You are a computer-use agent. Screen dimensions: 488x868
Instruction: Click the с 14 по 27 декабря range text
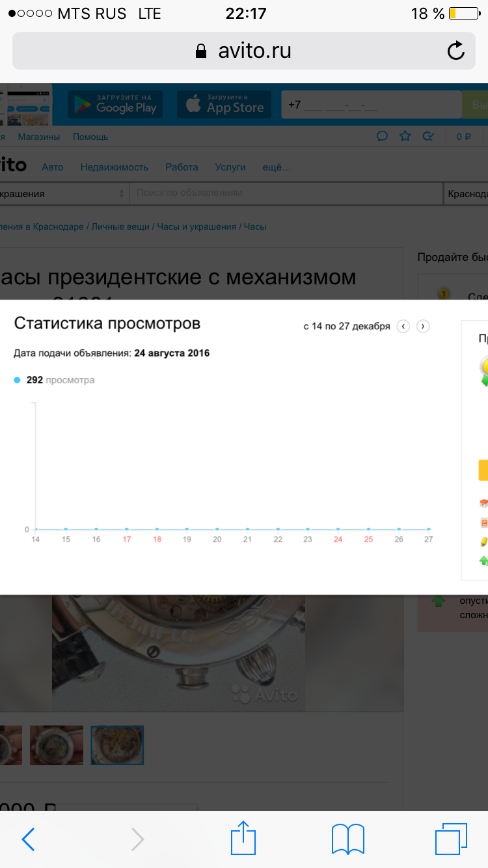click(x=347, y=326)
